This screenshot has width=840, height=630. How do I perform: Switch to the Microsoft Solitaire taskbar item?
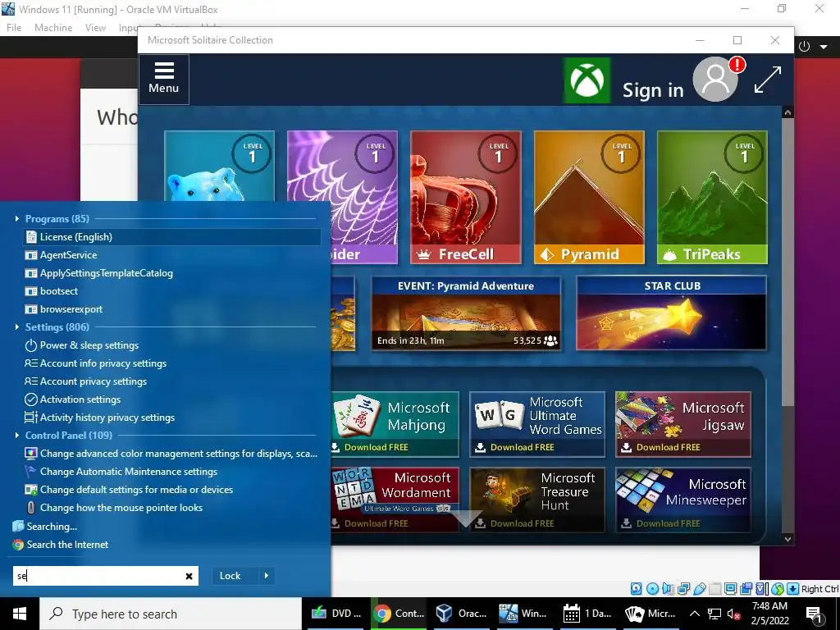coord(650,614)
